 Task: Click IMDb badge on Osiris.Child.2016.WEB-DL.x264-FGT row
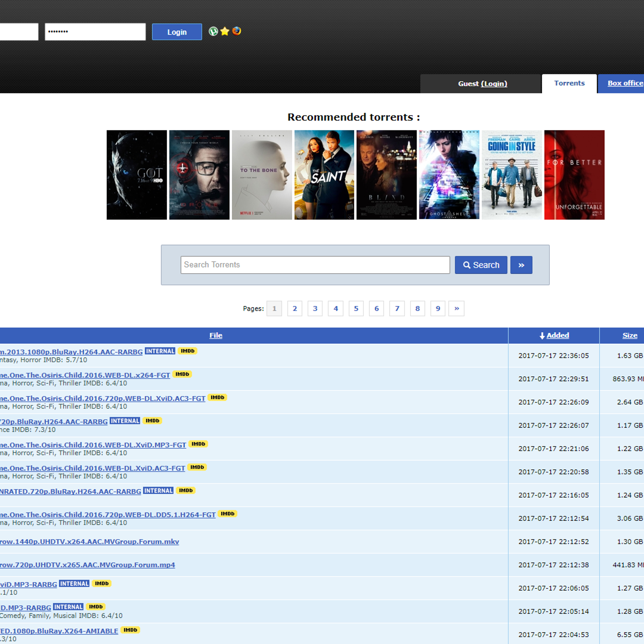click(x=182, y=374)
